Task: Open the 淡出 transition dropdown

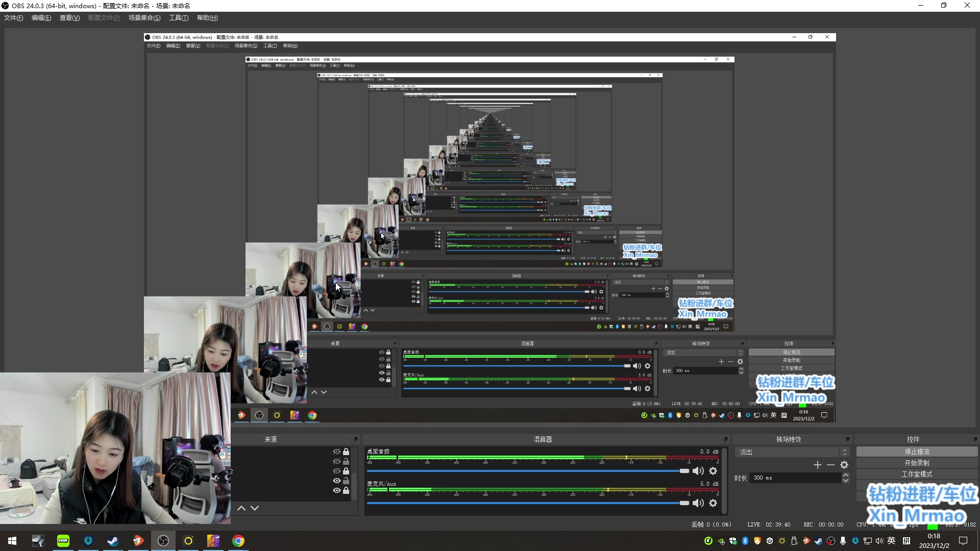Action: [x=792, y=452]
